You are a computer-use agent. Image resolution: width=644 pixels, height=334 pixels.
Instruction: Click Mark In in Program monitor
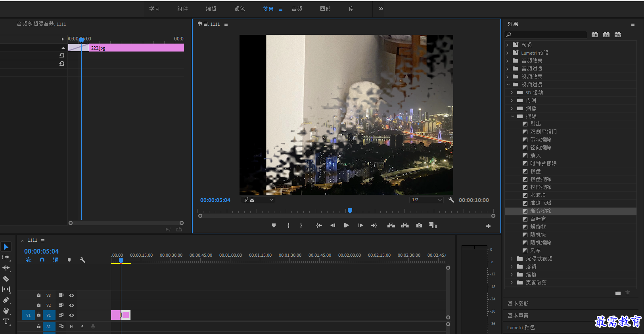[x=288, y=225]
